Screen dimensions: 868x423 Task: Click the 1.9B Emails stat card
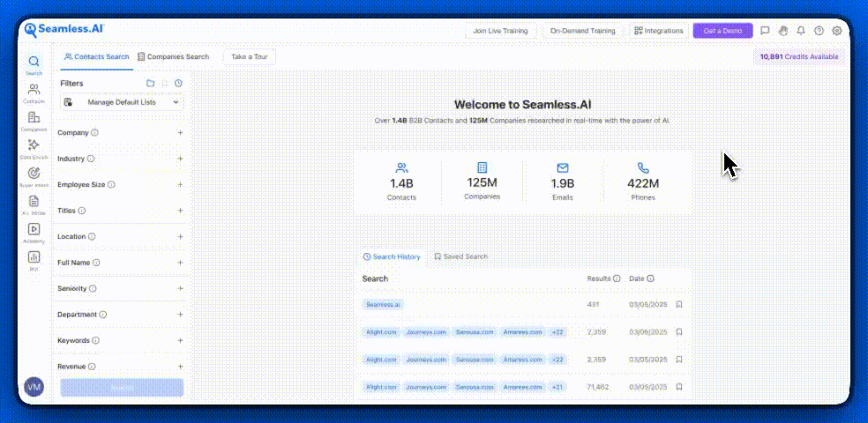pos(563,182)
